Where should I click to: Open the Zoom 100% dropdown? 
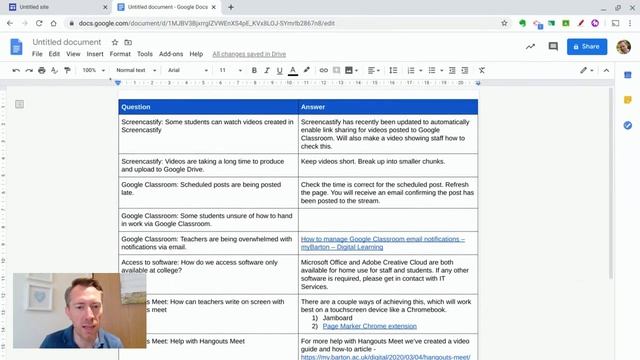93,70
